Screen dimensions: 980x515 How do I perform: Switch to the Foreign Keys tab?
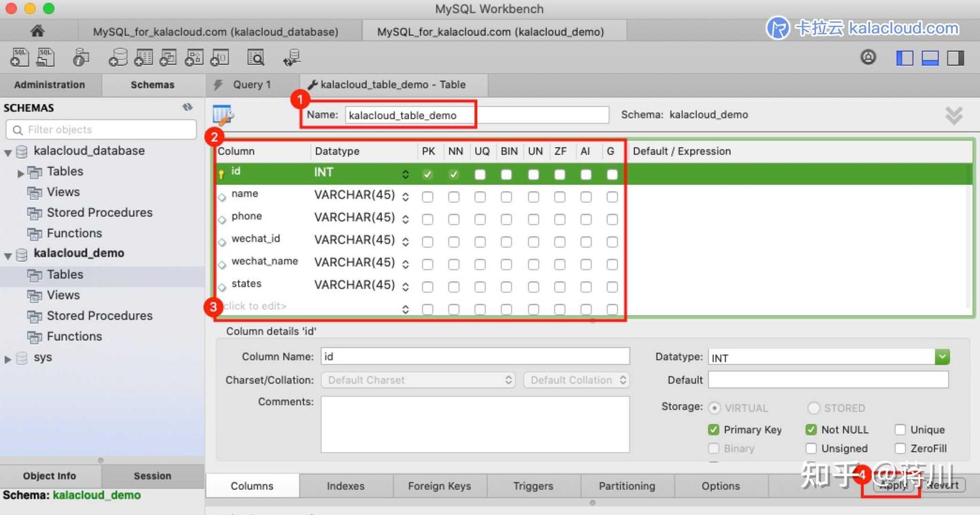(x=440, y=486)
